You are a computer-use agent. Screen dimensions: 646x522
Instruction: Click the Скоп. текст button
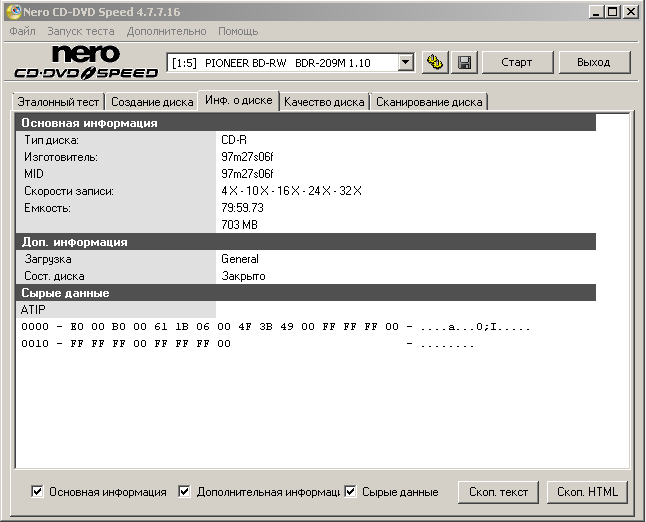point(499,491)
